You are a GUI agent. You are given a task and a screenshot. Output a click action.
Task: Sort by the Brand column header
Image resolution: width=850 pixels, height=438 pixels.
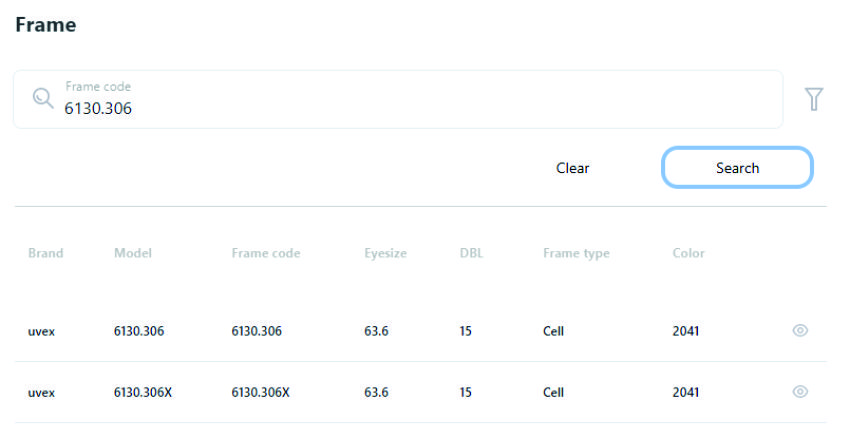[45, 253]
